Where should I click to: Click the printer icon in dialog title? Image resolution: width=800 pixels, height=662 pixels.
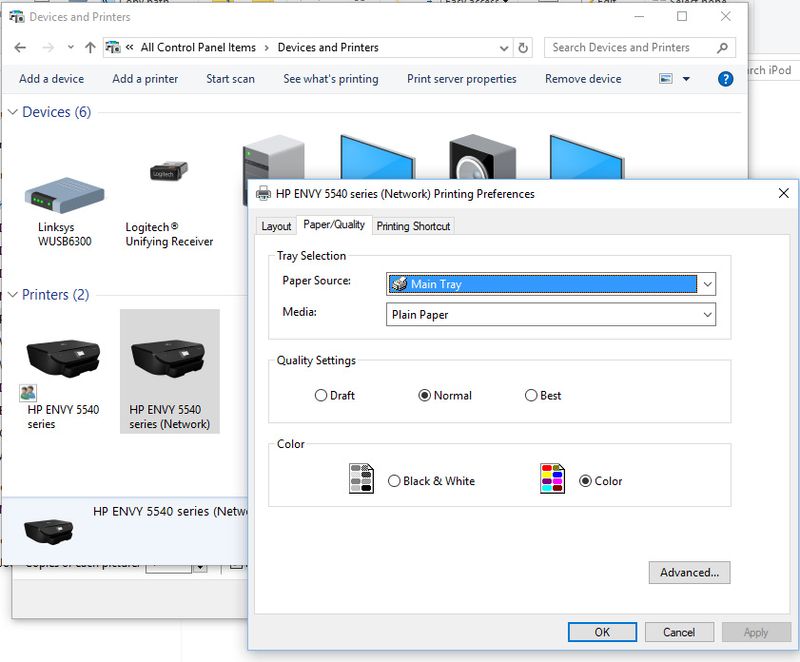(263, 193)
